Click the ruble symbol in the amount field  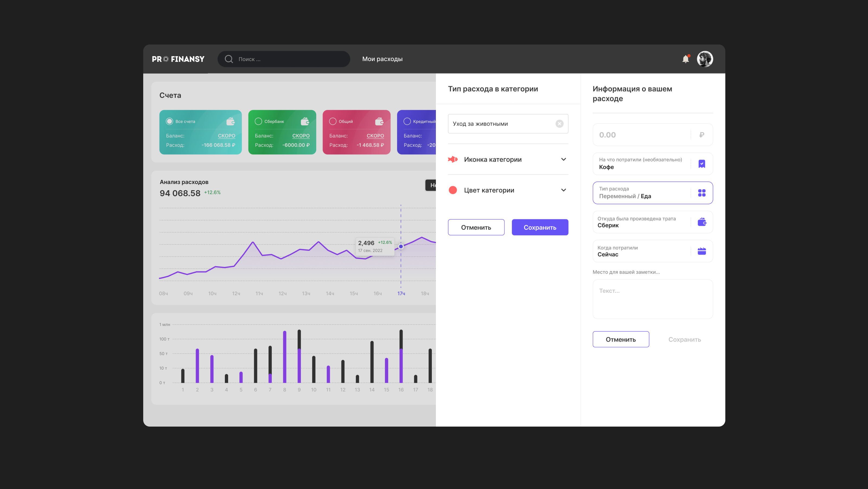click(x=702, y=135)
